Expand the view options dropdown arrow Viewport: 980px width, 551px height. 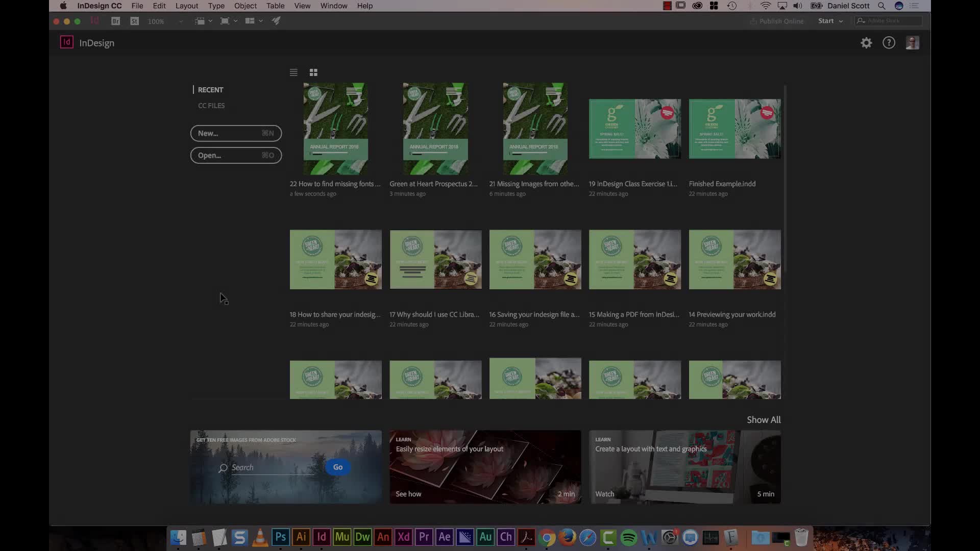click(x=210, y=21)
